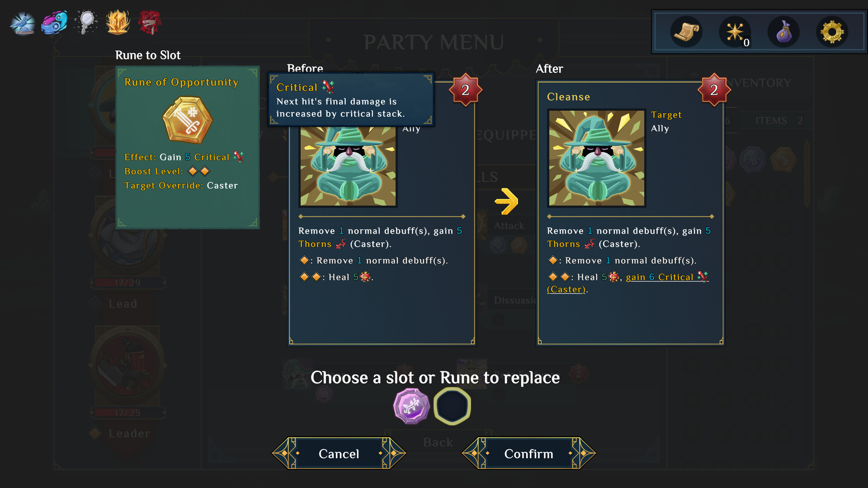
Task: Open the purple potion bag inventory
Action: coord(783,32)
